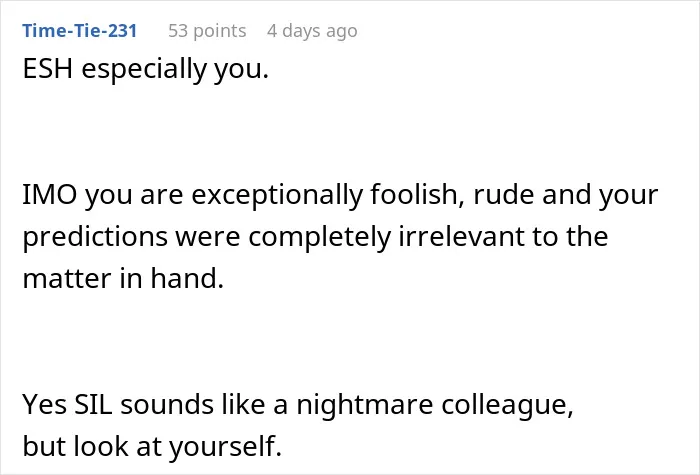
Task: Click the but look at yourself line
Action: tap(152, 447)
